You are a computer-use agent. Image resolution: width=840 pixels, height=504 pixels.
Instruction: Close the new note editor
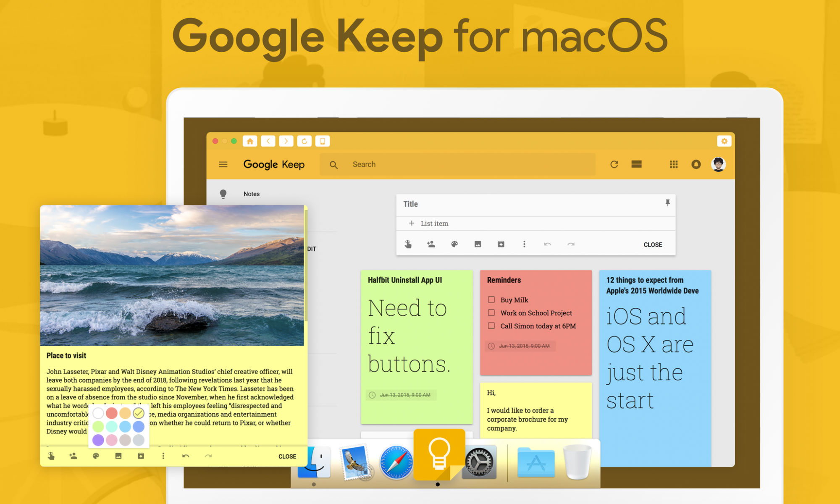(x=653, y=245)
